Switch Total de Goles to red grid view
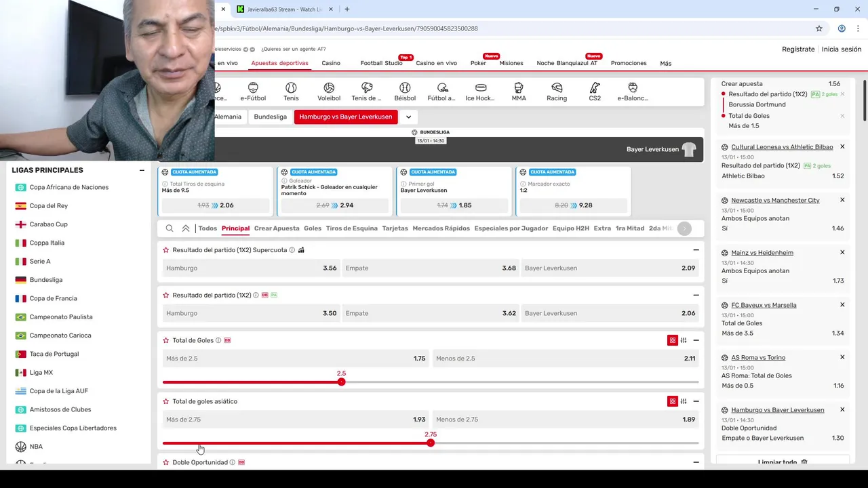 tap(673, 340)
